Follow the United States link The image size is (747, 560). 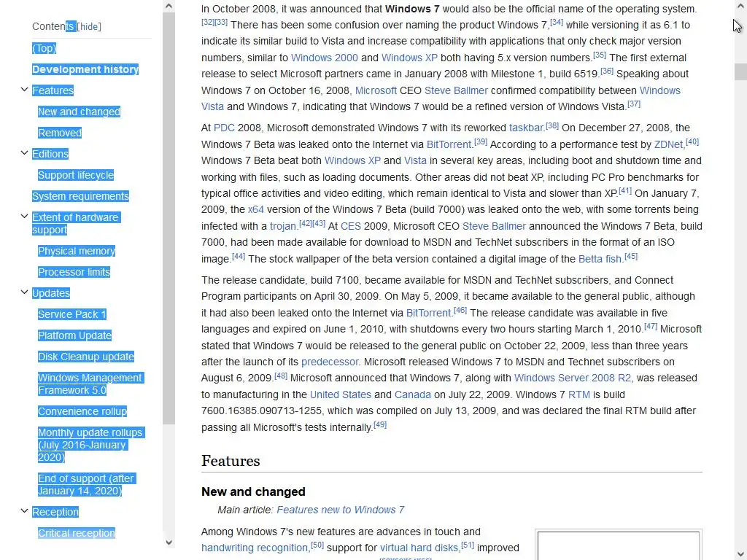(x=340, y=394)
